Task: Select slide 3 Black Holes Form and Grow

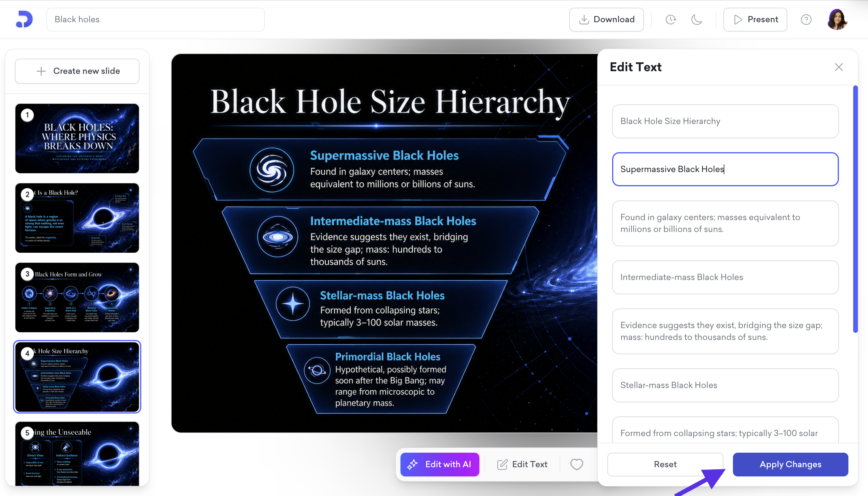Action: [77, 297]
